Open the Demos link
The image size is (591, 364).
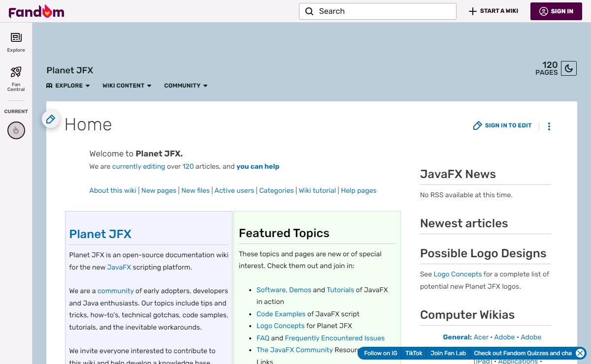(300, 290)
